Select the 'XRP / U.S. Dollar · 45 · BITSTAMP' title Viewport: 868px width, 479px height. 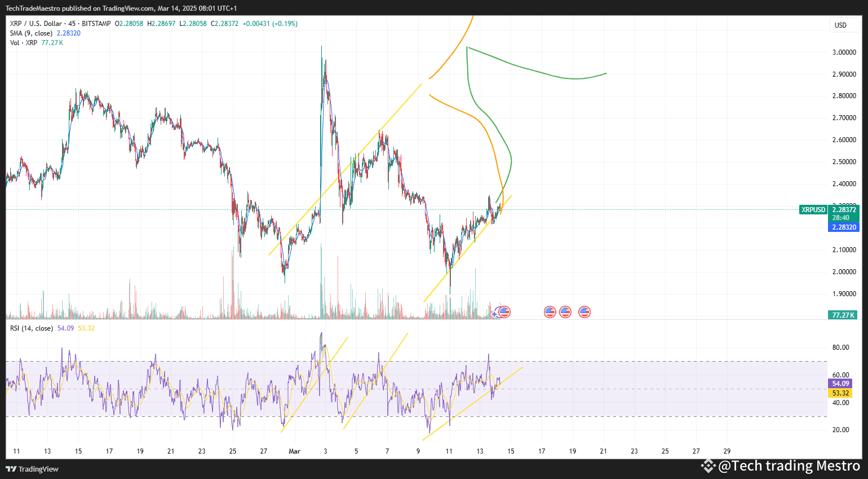pyautogui.click(x=60, y=24)
